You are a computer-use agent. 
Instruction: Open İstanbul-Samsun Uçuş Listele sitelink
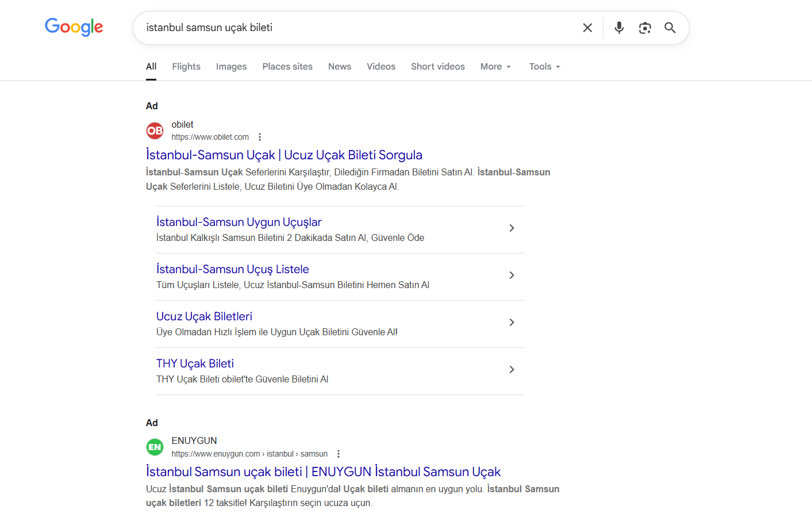pos(233,269)
